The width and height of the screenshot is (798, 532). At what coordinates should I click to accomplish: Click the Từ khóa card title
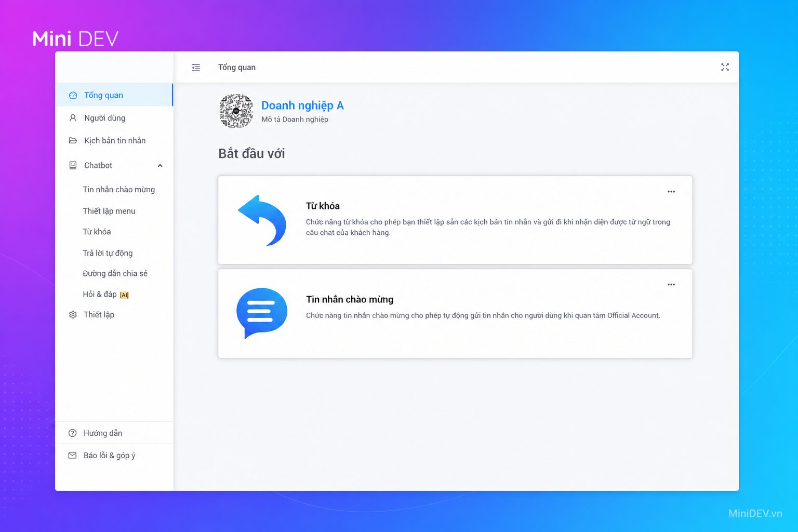pyautogui.click(x=323, y=206)
